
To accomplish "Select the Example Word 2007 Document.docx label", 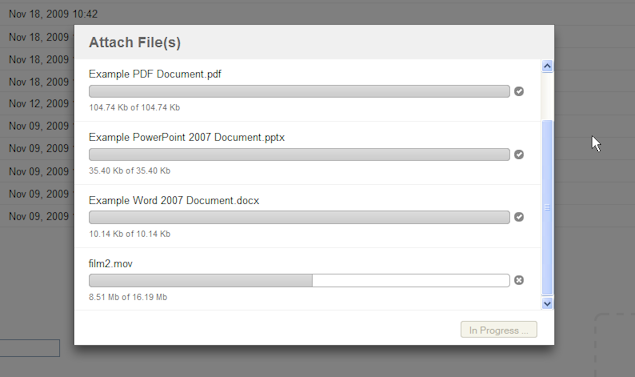I will 174,201.
